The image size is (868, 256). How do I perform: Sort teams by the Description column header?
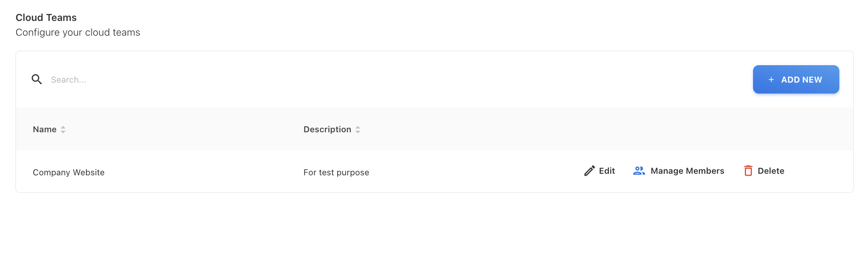pyautogui.click(x=327, y=130)
